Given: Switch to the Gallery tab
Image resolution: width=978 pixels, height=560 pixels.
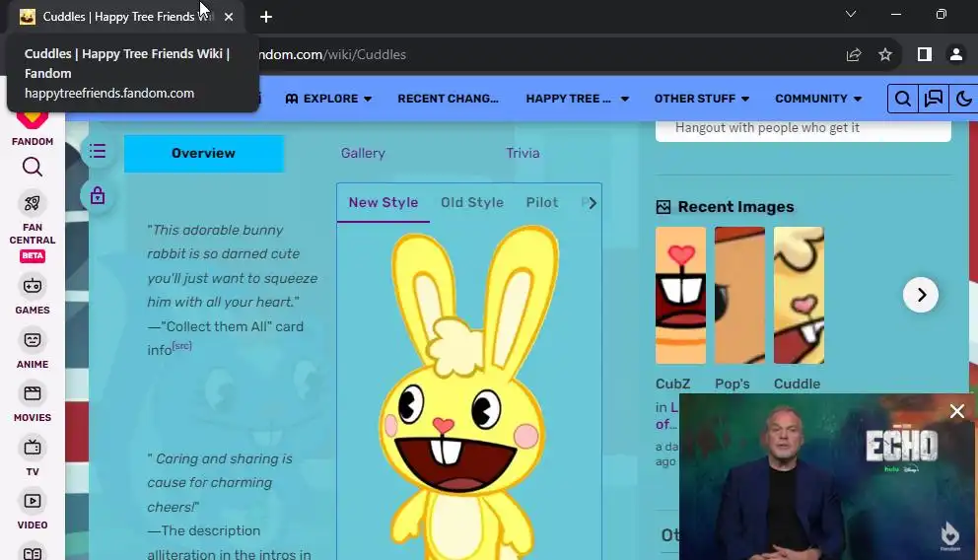Looking at the screenshot, I should (363, 154).
